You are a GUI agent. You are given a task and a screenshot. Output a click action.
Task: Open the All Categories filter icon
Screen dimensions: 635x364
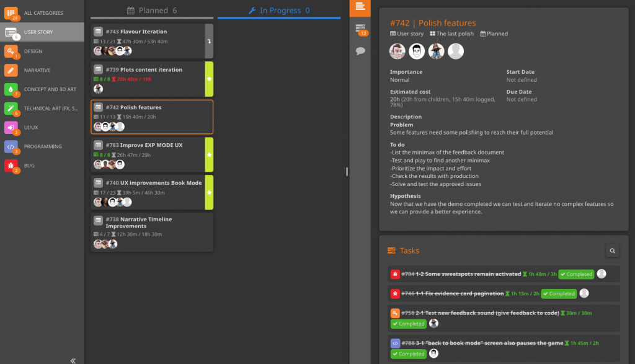tap(9, 12)
